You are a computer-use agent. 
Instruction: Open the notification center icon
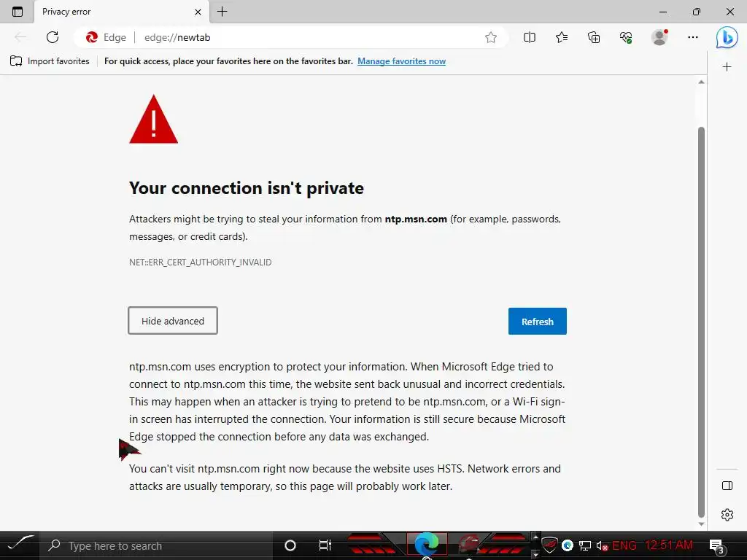coord(716,546)
